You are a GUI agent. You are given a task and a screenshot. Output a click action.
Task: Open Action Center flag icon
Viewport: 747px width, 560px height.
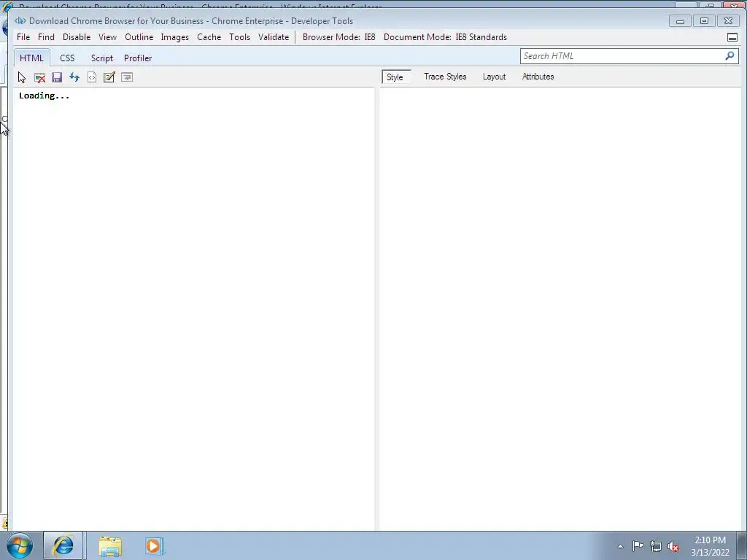pyautogui.click(x=638, y=546)
